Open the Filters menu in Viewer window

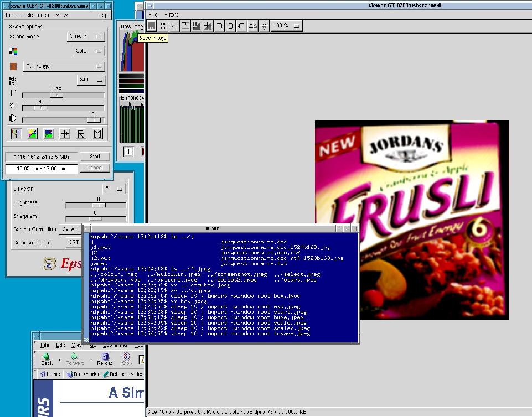[x=172, y=14]
